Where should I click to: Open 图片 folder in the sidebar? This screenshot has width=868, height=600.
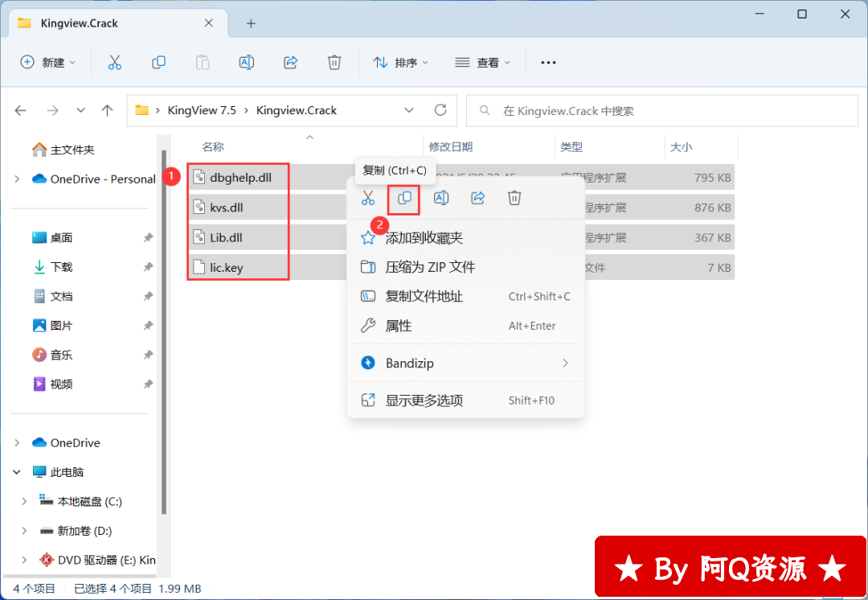pyautogui.click(x=53, y=326)
